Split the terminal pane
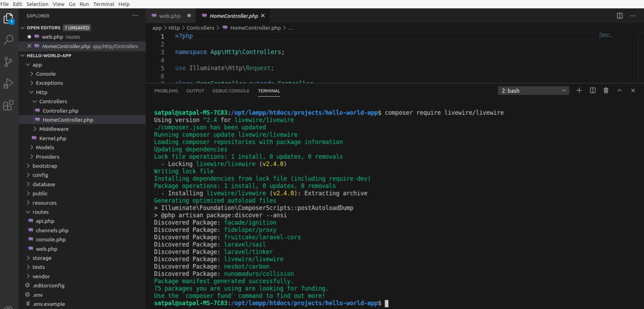This screenshot has width=644, height=309. pyautogui.click(x=592, y=90)
